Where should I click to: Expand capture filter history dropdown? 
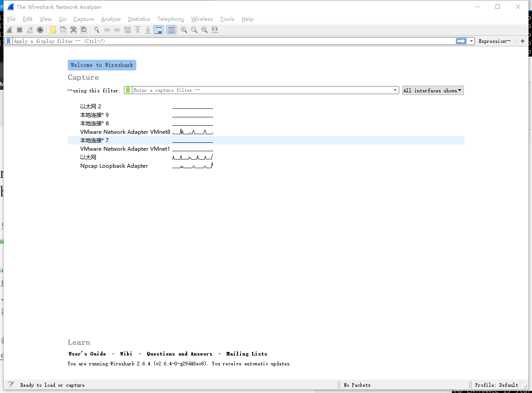coord(395,91)
